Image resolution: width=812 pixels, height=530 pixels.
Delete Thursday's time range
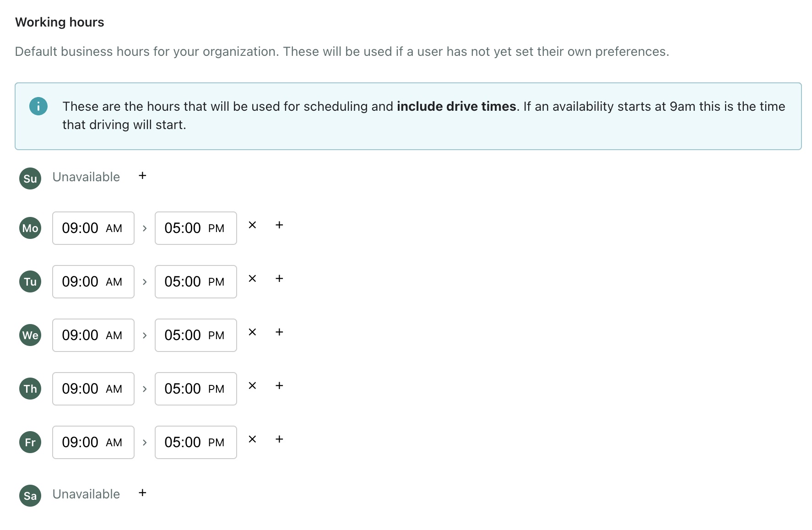tap(252, 386)
